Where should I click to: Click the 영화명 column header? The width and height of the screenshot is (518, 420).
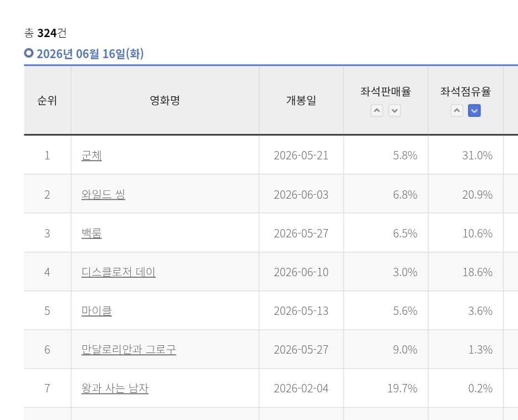pos(165,100)
